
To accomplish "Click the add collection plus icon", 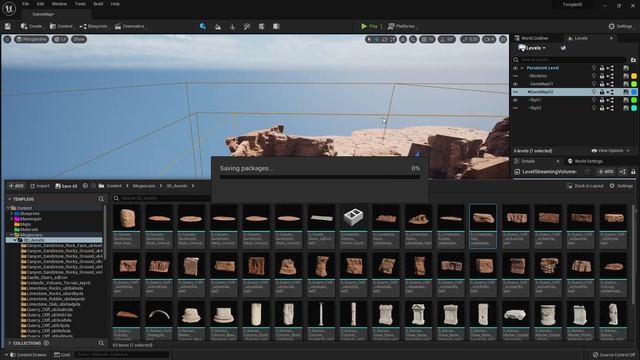I will pos(46,343).
